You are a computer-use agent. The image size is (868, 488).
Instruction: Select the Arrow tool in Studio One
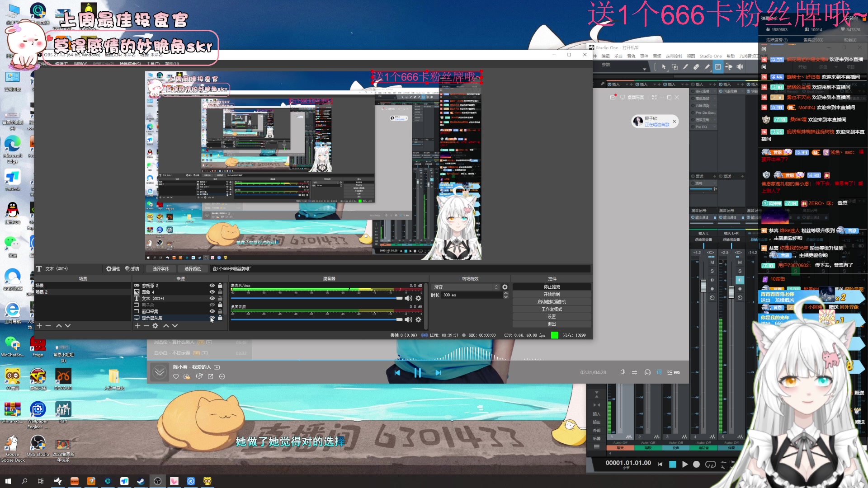pyautogui.click(x=664, y=67)
